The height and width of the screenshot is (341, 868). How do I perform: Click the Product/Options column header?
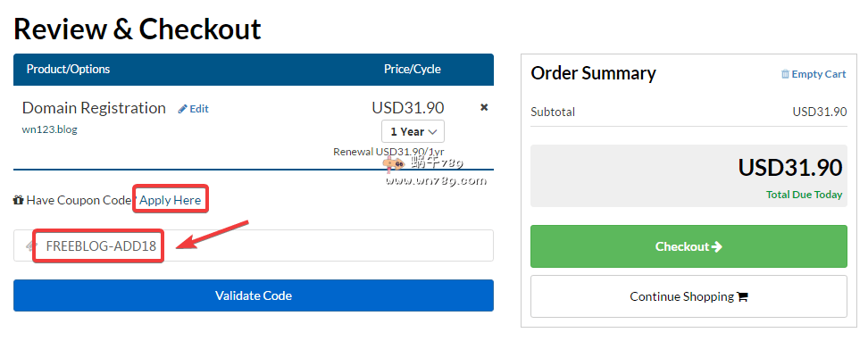68,70
